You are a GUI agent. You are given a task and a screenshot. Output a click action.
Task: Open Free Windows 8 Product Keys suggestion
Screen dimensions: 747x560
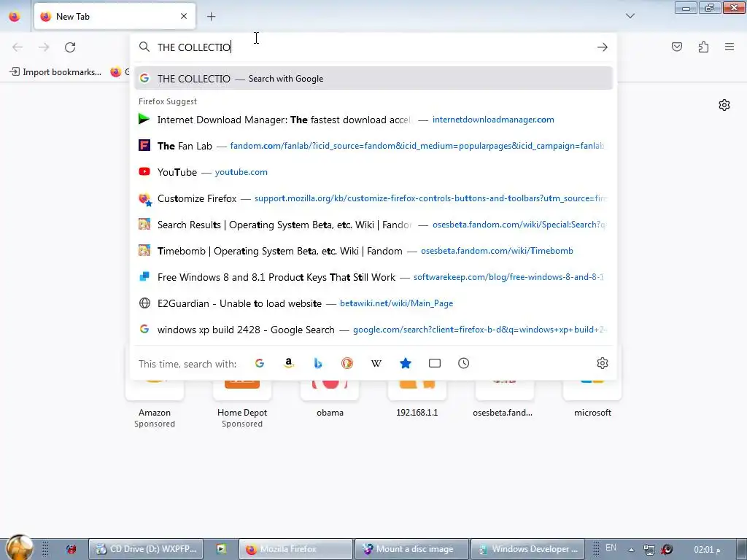coord(373,276)
